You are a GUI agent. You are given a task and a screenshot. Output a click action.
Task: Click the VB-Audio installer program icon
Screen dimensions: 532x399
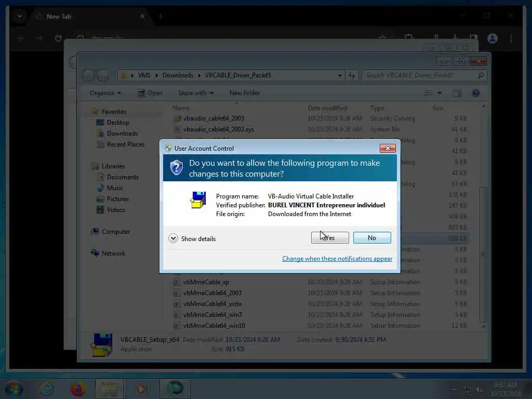[198, 200]
